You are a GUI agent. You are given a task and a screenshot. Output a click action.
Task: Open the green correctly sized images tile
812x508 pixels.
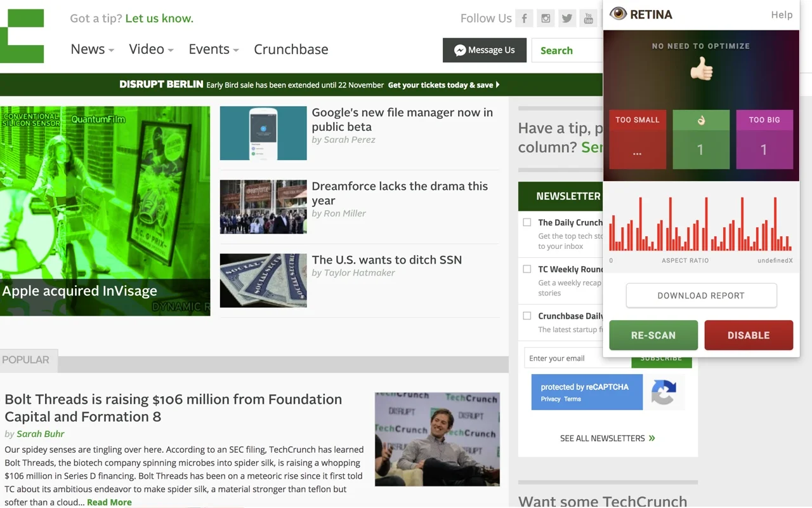pyautogui.click(x=701, y=139)
